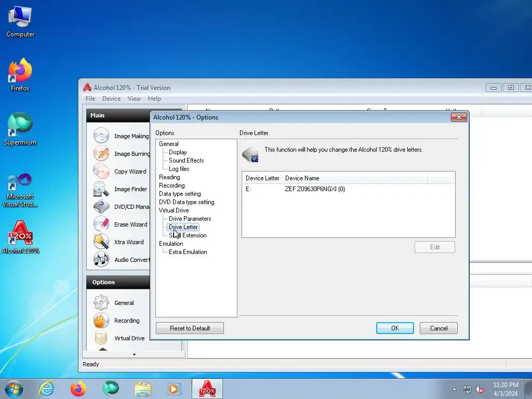
Task: Open Audio Converter music notes icon
Action: tap(101, 260)
